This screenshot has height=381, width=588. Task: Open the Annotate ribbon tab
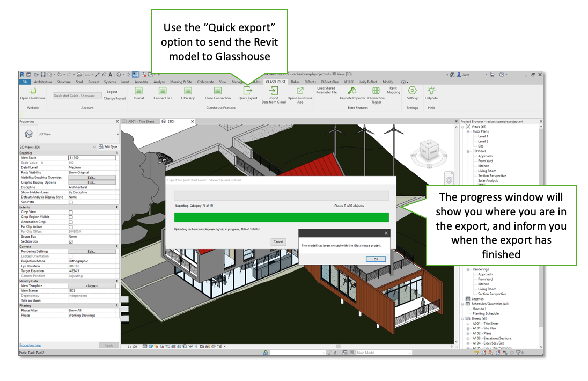(142, 82)
